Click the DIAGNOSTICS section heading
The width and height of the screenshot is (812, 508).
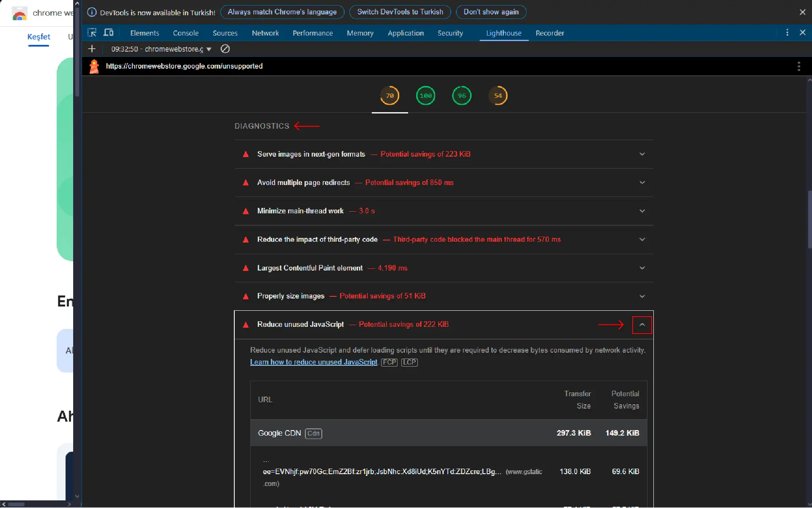point(262,126)
